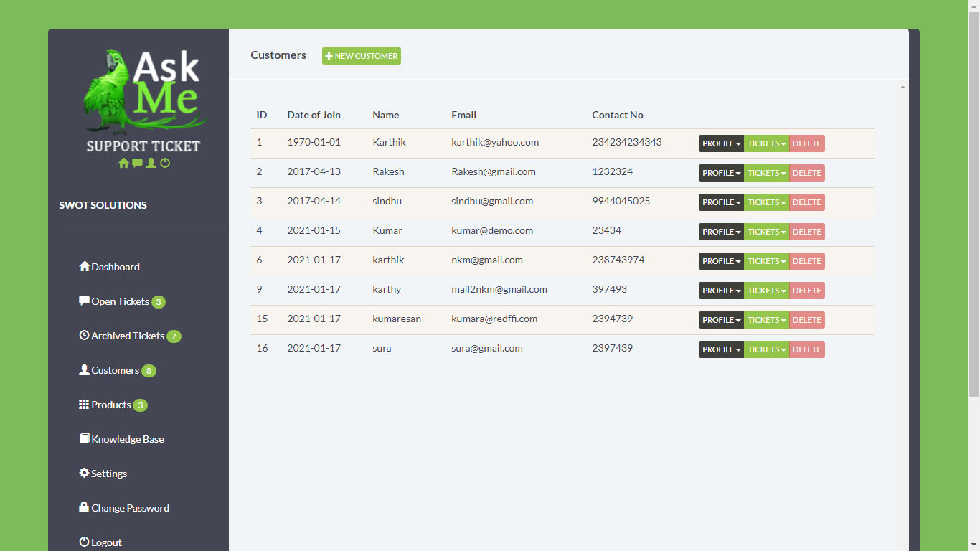
Task: Expand the TICKETS dropdown for kumaresan
Action: coord(765,319)
